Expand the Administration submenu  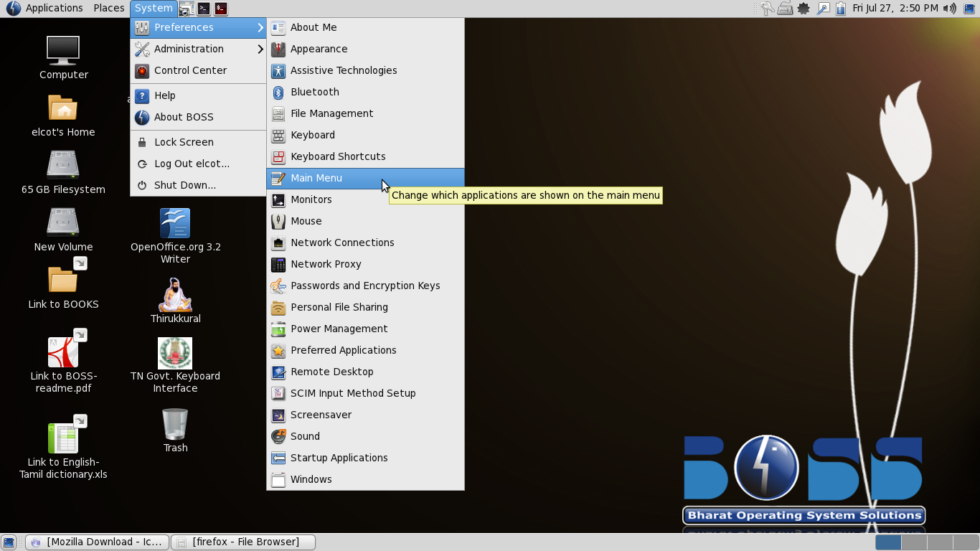199,49
